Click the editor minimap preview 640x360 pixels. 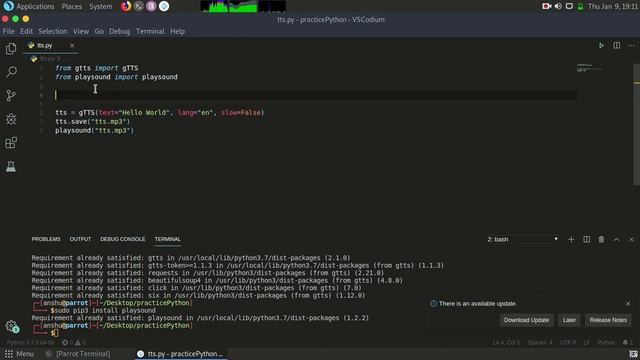[589, 68]
